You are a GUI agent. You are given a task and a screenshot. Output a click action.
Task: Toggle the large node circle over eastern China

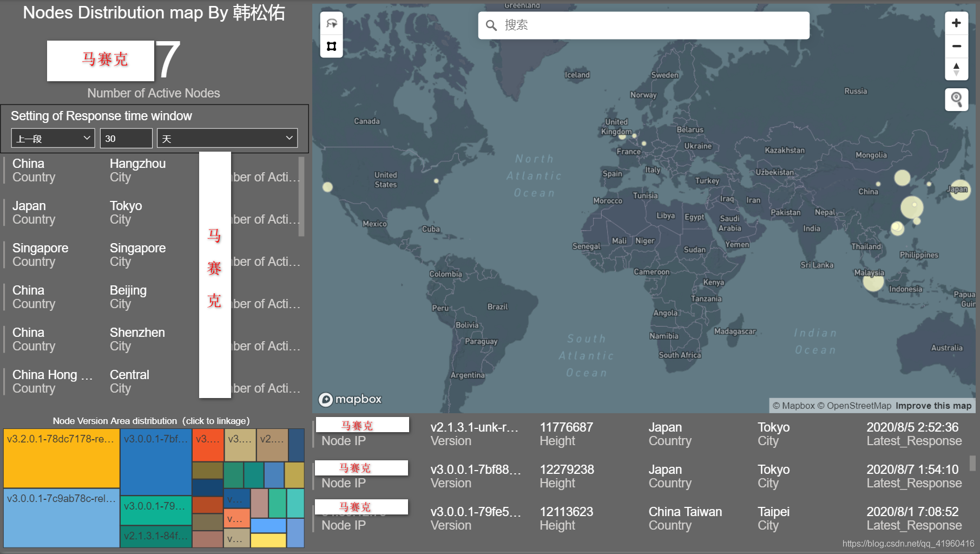point(912,206)
